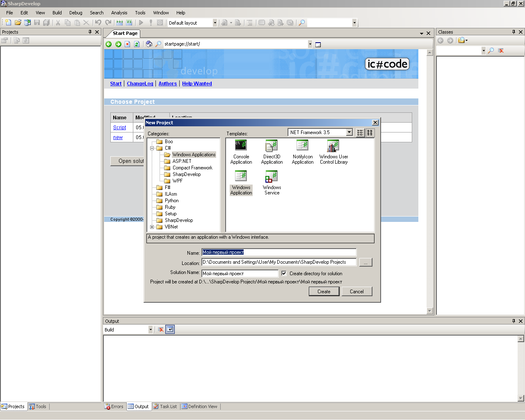Open the toolbar search box dropdown
Viewport: 525px width, 420px height.
tap(354, 23)
